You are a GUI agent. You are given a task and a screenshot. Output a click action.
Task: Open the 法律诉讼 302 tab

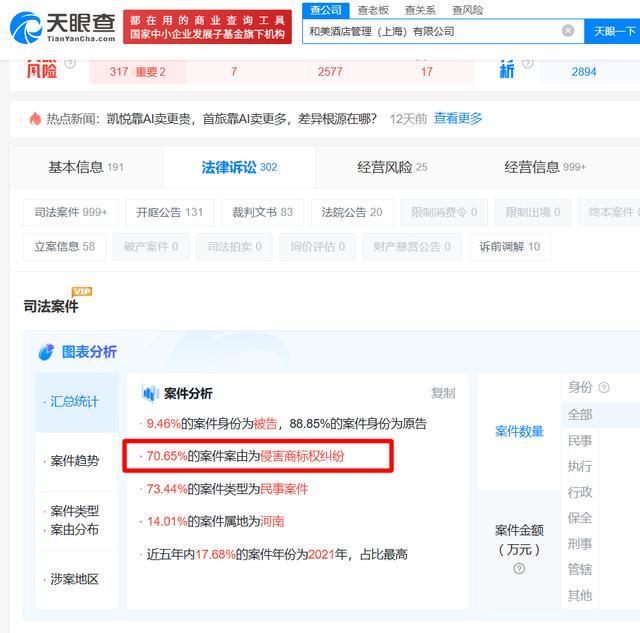pos(239,167)
